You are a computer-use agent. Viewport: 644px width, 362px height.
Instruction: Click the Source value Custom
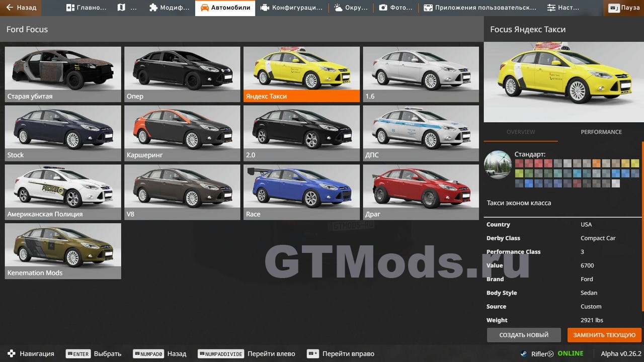pyautogui.click(x=591, y=306)
